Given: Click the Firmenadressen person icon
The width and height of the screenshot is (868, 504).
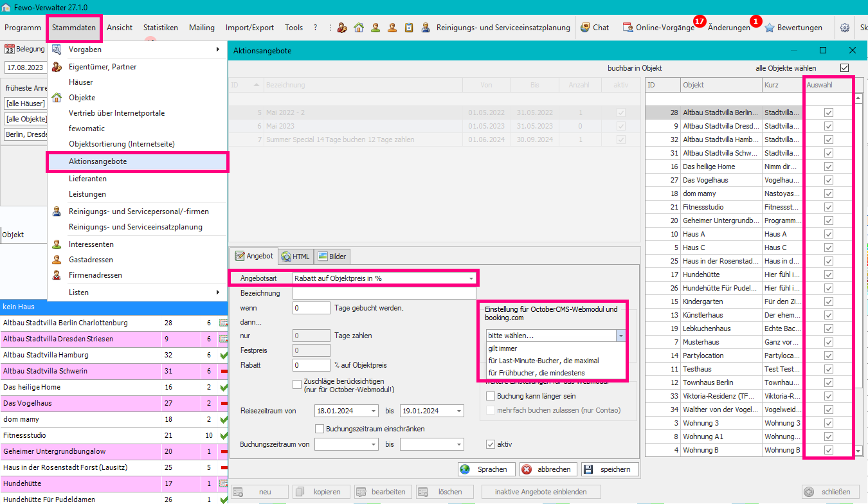Looking at the screenshot, I should point(57,275).
